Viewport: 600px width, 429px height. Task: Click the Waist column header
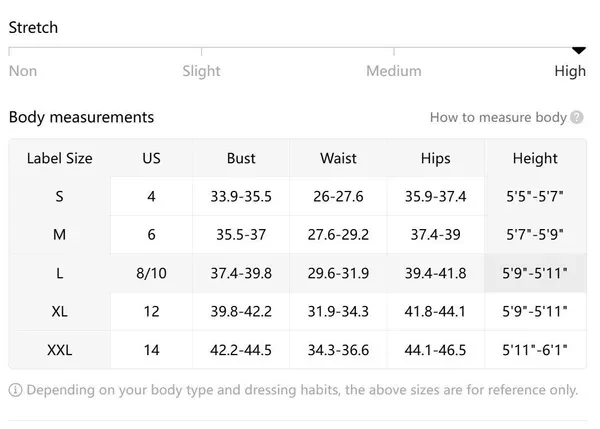coord(338,158)
